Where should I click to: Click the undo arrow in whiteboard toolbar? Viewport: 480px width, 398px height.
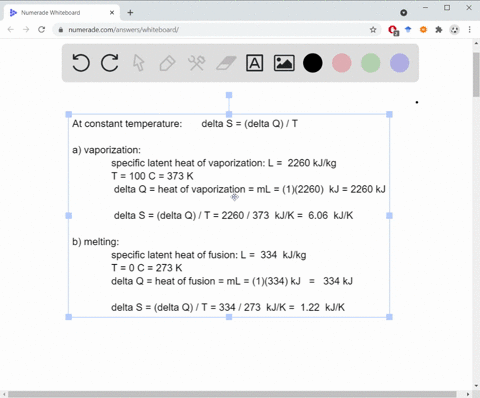pos(81,63)
